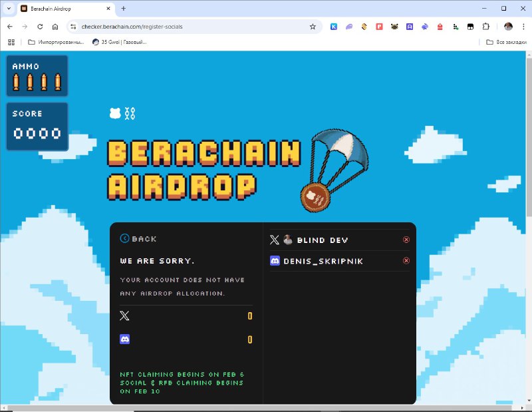View site information for checker.berachain.com
Screen dimensions: 532x412
(73, 27)
